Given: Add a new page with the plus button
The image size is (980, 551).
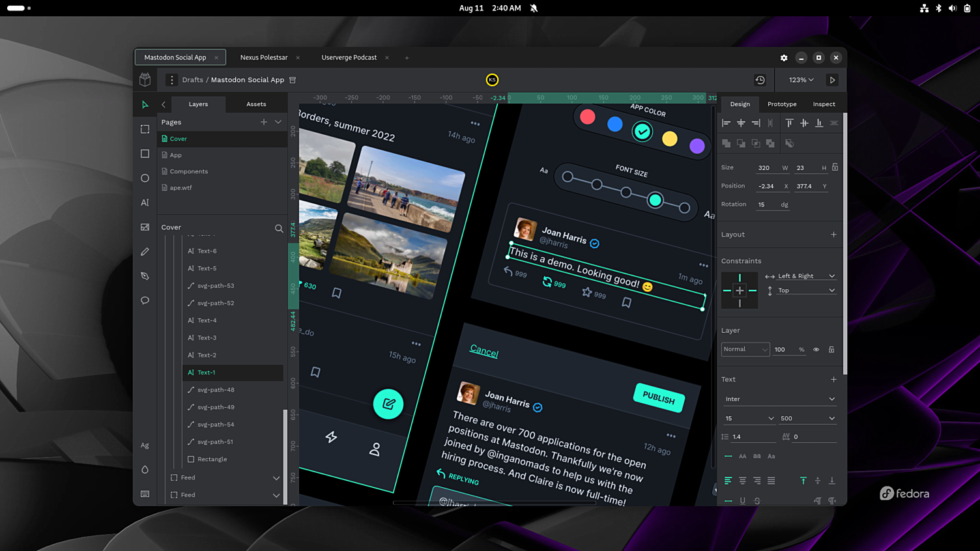Looking at the screenshot, I should [x=263, y=122].
